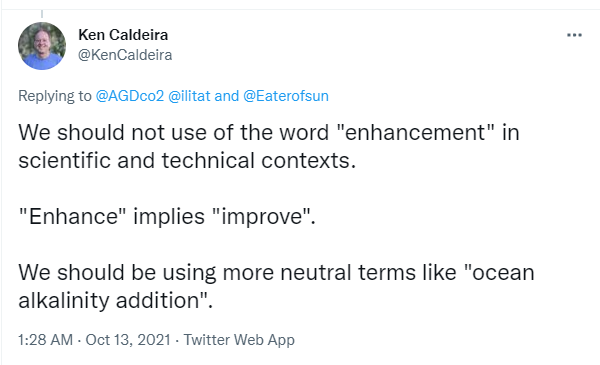Click the "Replying to" label text

[55, 96]
